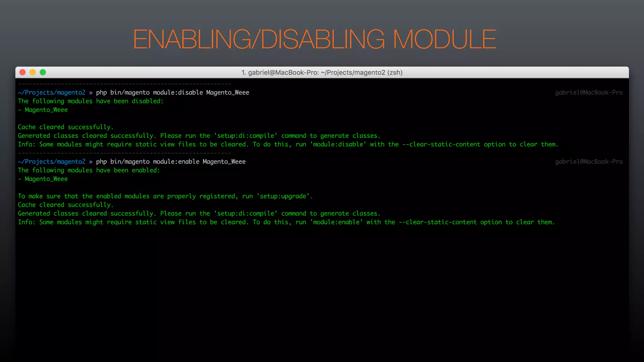Click the Info line mentioning 'module:disable'

point(288,145)
